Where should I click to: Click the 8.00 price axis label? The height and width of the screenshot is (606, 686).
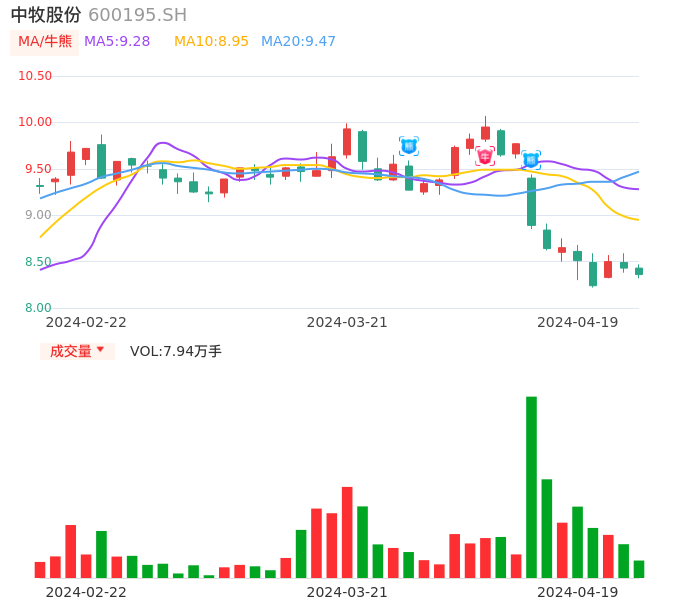[38, 308]
